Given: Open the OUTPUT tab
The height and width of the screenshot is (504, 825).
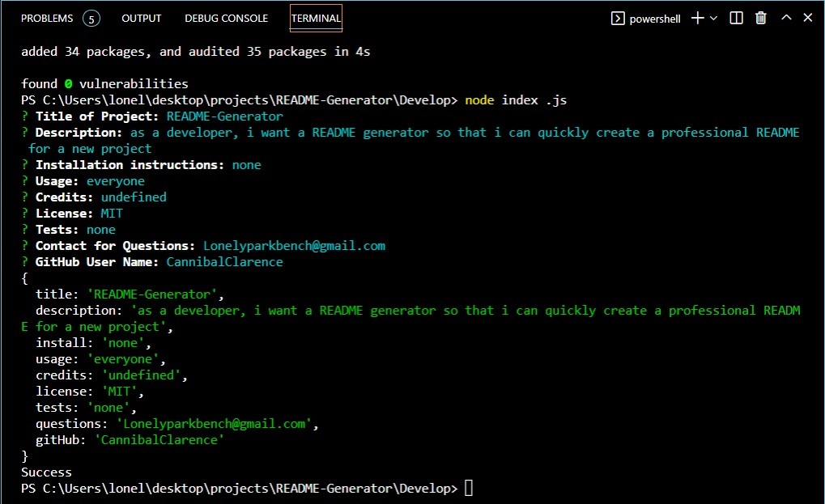Looking at the screenshot, I should click(x=141, y=17).
